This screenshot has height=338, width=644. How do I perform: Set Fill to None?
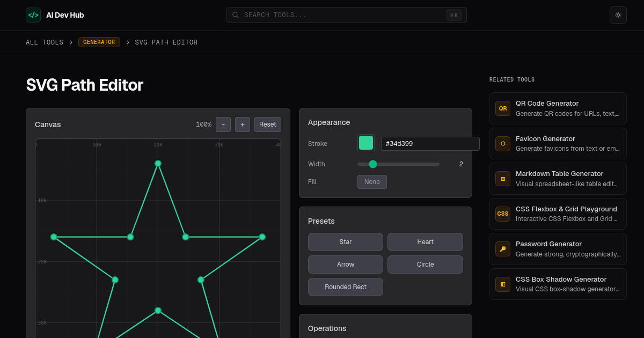click(372, 182)
